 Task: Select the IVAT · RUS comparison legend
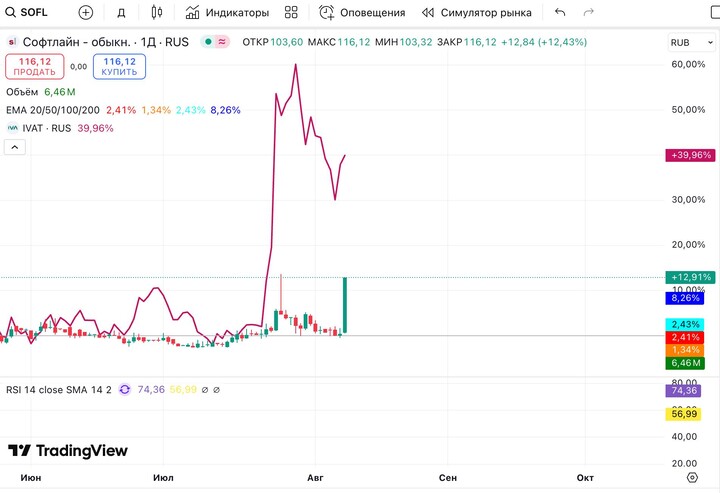pyautogui.click(x=47, y=128)
